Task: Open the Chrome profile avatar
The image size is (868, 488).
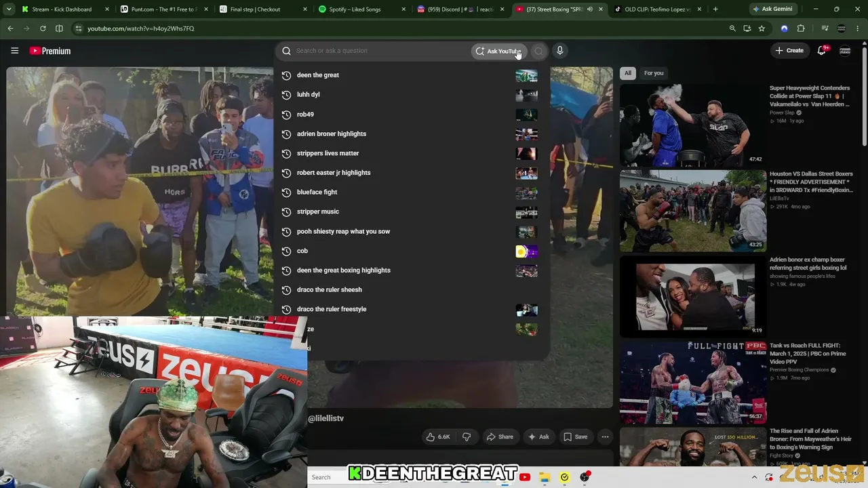Action: pos(842,28)
